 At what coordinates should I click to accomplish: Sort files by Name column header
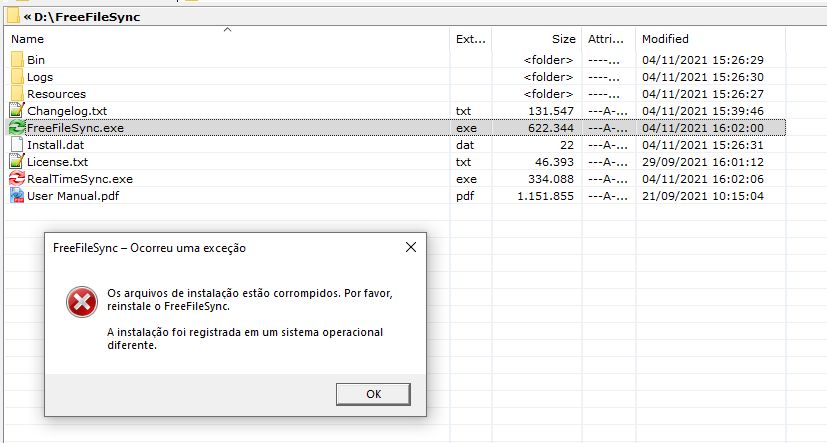[27, 39]
